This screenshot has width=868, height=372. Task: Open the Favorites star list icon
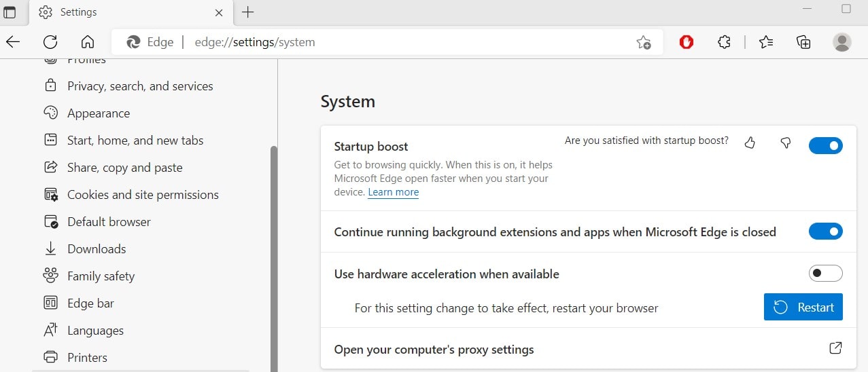pyautogui.click(x=766, y=42)
